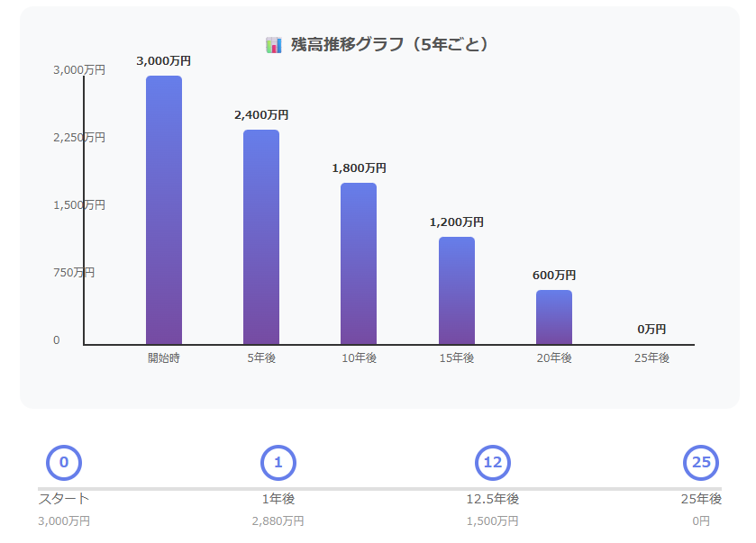Click the 1,800万円 value label
Screen dimensions: 756x543
359,168
